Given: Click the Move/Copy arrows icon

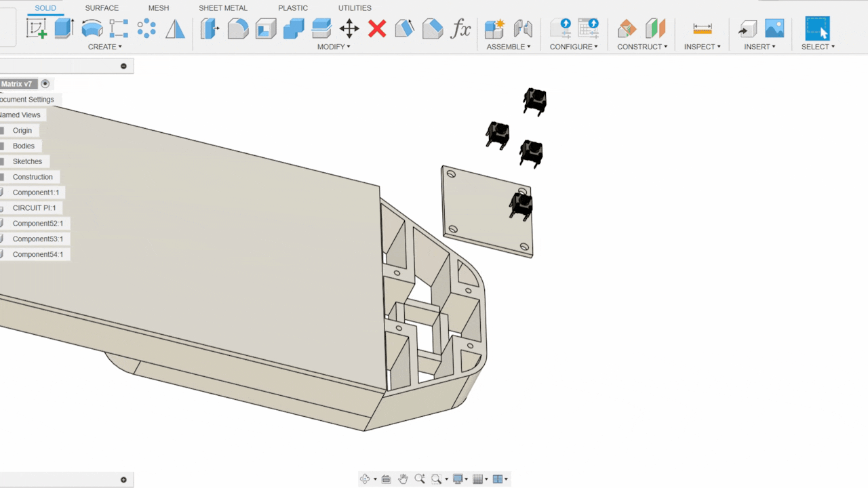Looking at the screenshot, I should point(349,28).
